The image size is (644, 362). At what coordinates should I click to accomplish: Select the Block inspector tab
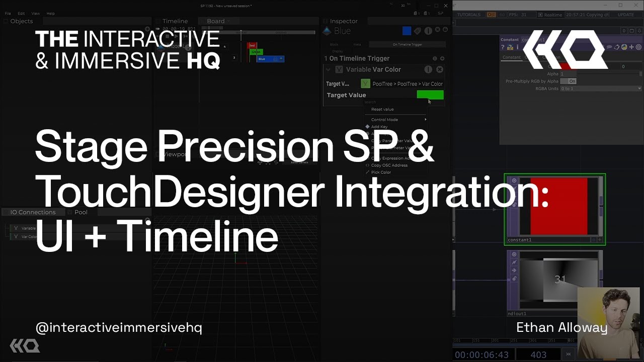pyautogui.click(x=334, y=45)
